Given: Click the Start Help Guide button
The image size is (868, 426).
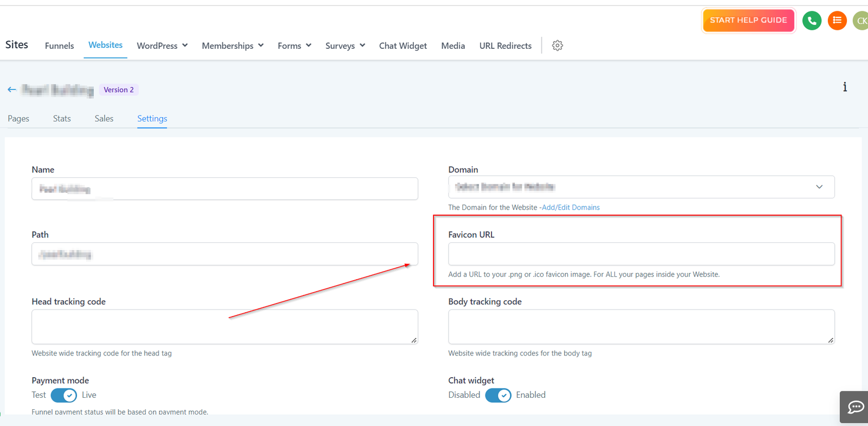Looking at the screenshot, I should pyautogui.click(x=748, y=21).
